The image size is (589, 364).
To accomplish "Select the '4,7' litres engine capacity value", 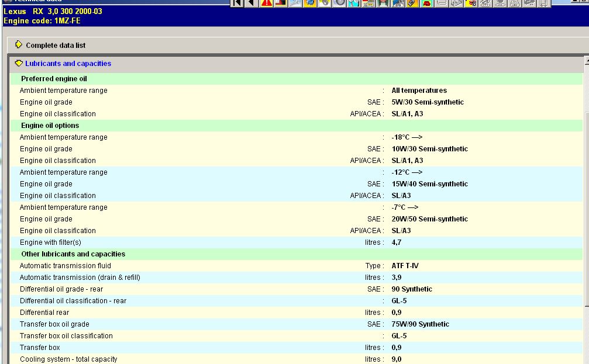I will [x=397, y=242].
